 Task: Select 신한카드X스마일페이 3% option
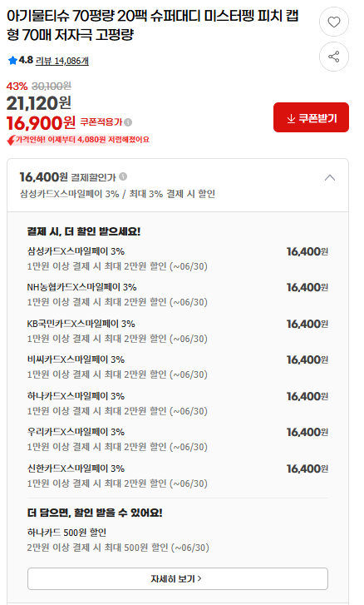[178, 476]
